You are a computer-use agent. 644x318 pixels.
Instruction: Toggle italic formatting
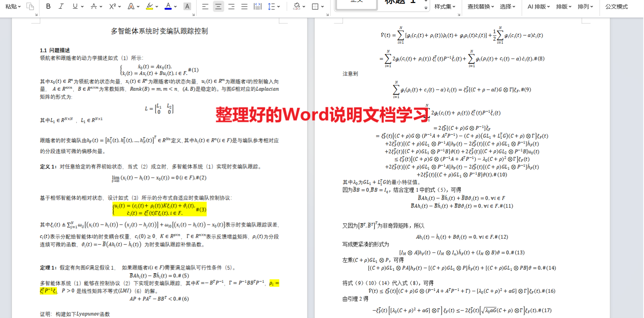pos(61,6)
